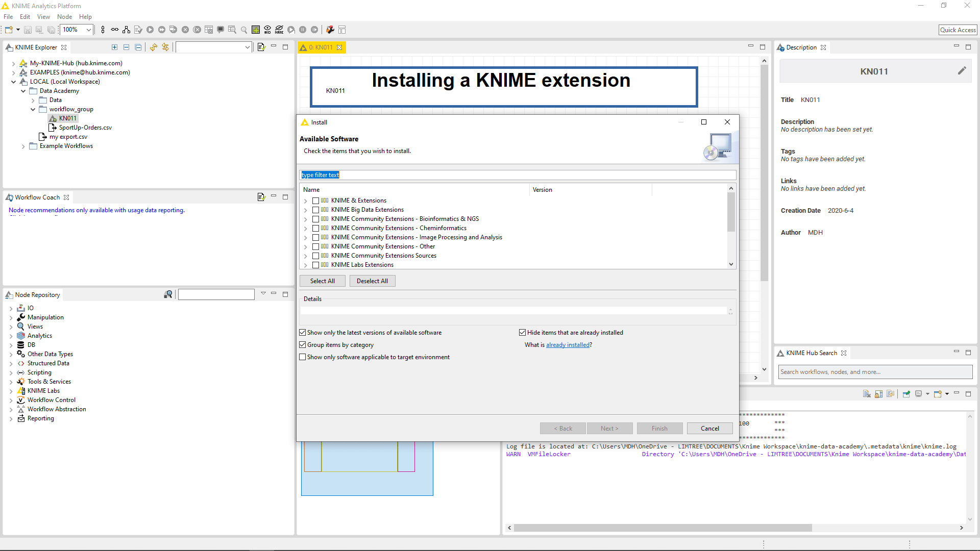Enable Group items by category checkbox
This screenshot has height=551, width=980.
pyautogui.click(x=303, y=344)
